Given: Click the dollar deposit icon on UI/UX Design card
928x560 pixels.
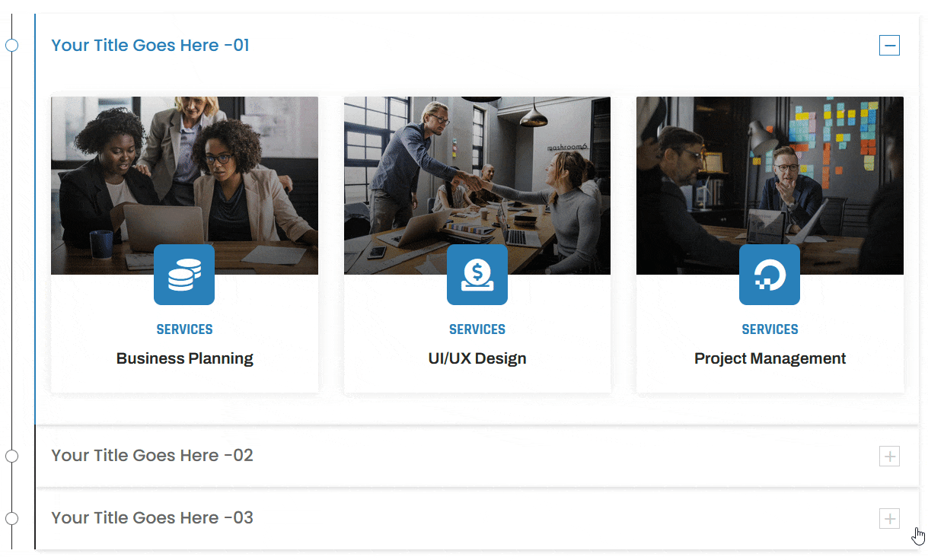Looking at the screenshot, I should 477,275.
